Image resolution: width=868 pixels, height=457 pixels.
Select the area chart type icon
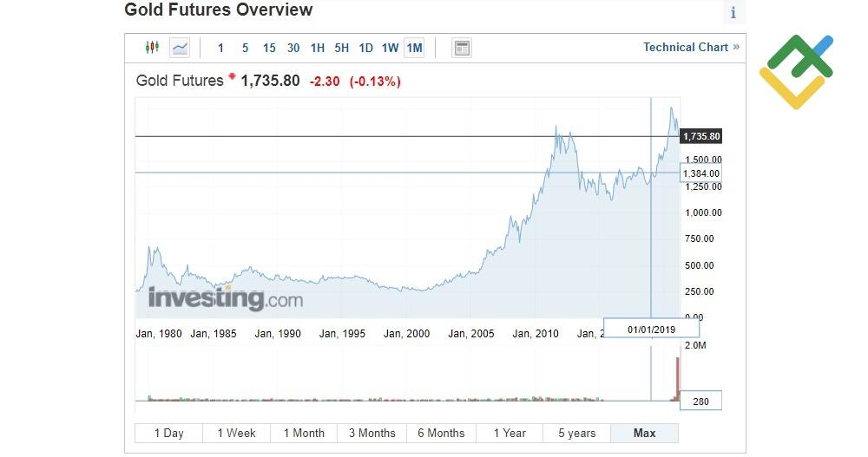(180, 48)
